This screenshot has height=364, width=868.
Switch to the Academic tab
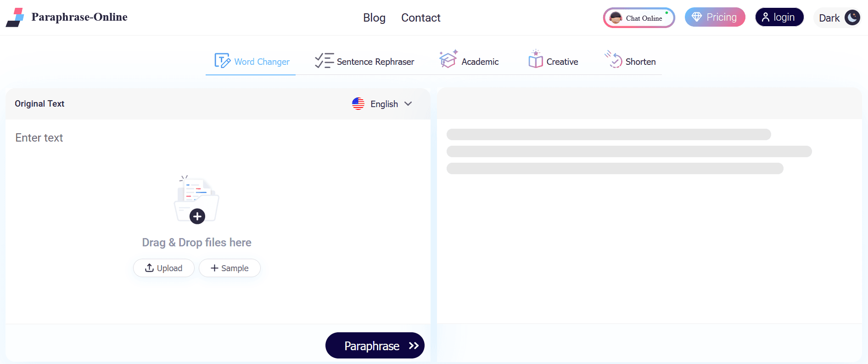click(x=480, y=62)
